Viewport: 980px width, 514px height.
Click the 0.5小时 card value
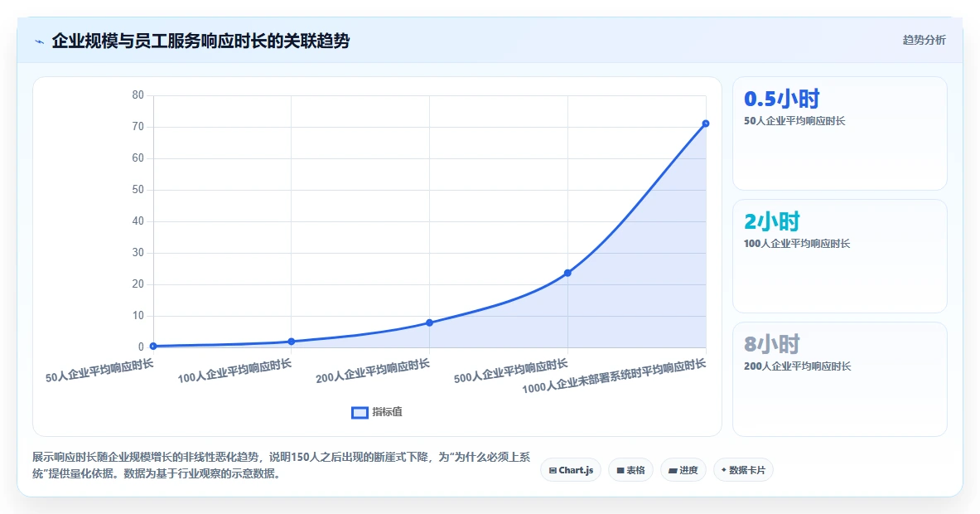click(x=781, y=99)
